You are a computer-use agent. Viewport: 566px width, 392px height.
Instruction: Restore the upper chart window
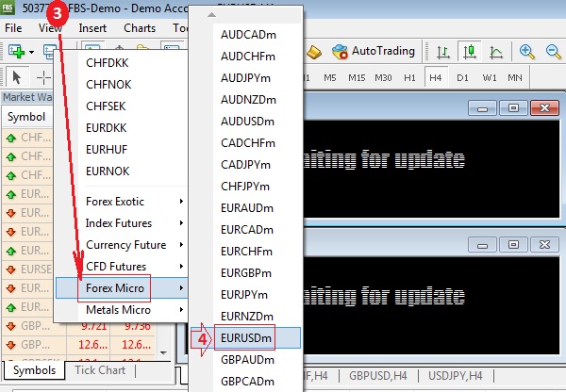(x=514, y=107)
